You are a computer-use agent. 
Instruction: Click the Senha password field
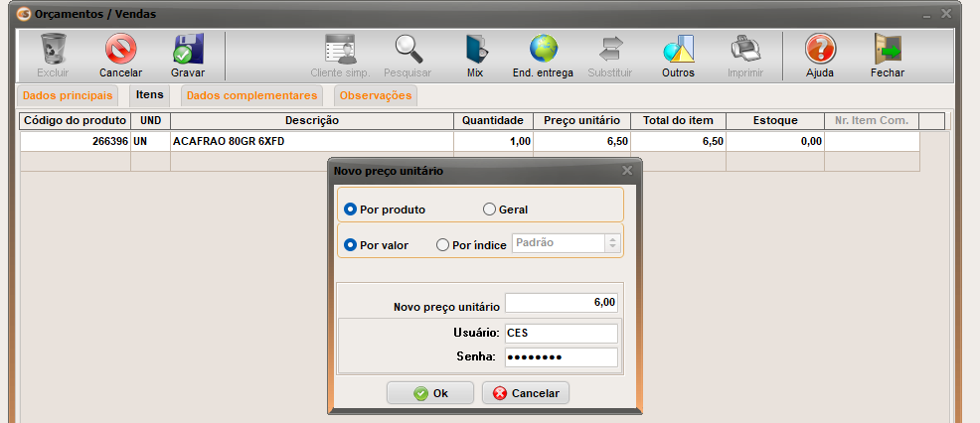click(x=562, y=356)
